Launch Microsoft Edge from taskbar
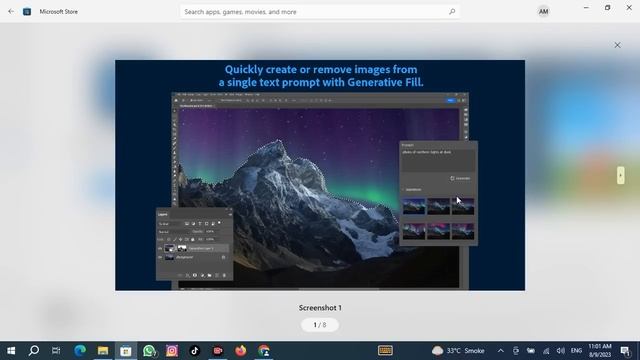Image resolution: width=640 pixels, height=360 pixels. [80, 351]
